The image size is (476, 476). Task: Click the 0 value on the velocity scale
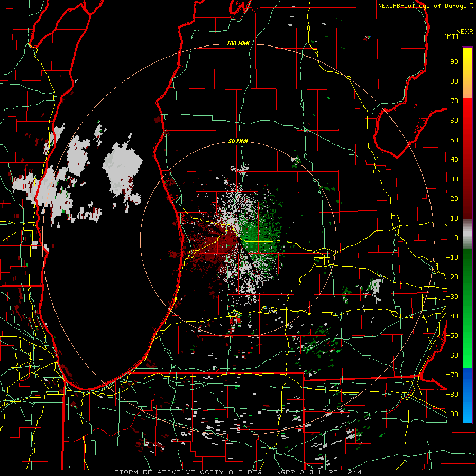click(456, 237)
